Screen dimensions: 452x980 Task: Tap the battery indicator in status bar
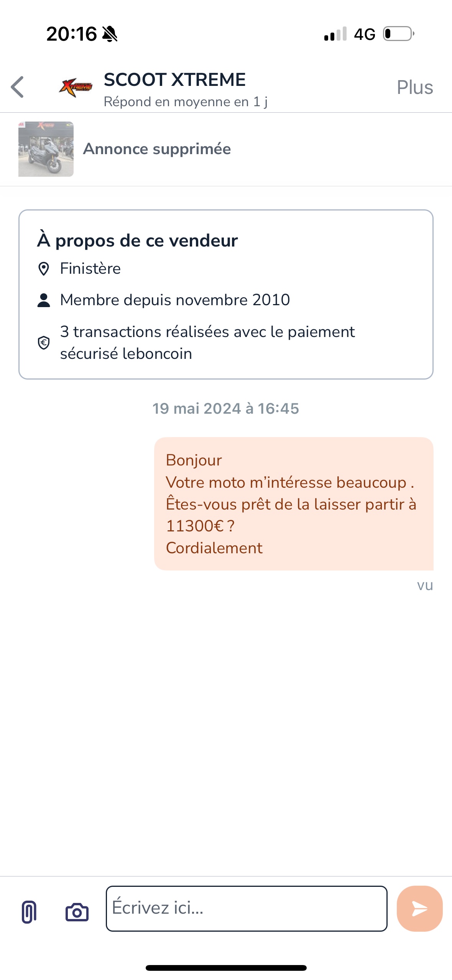(x=398, y=34)
